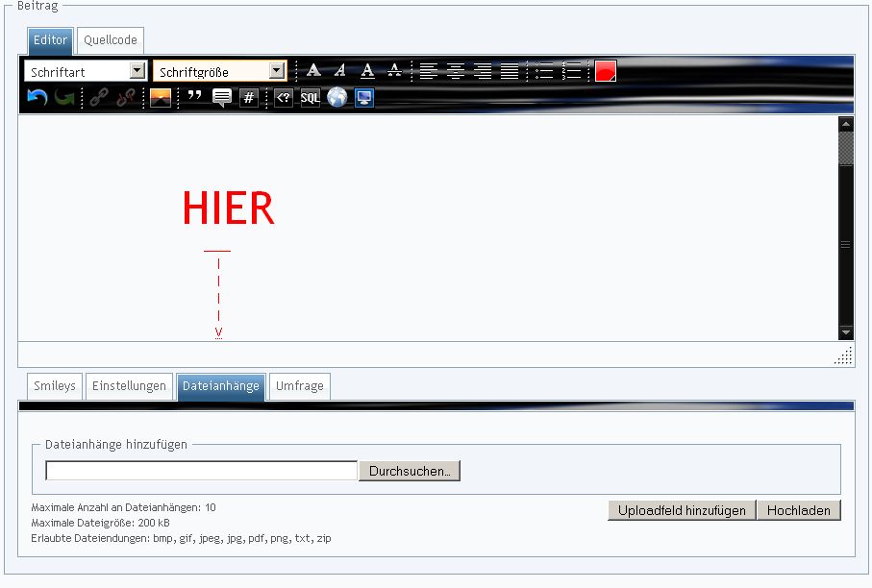Image resolution: width=872 pixels, height=588 pixels.
Task: Switch to the Quellcode tab
Action: click(111, 40)
